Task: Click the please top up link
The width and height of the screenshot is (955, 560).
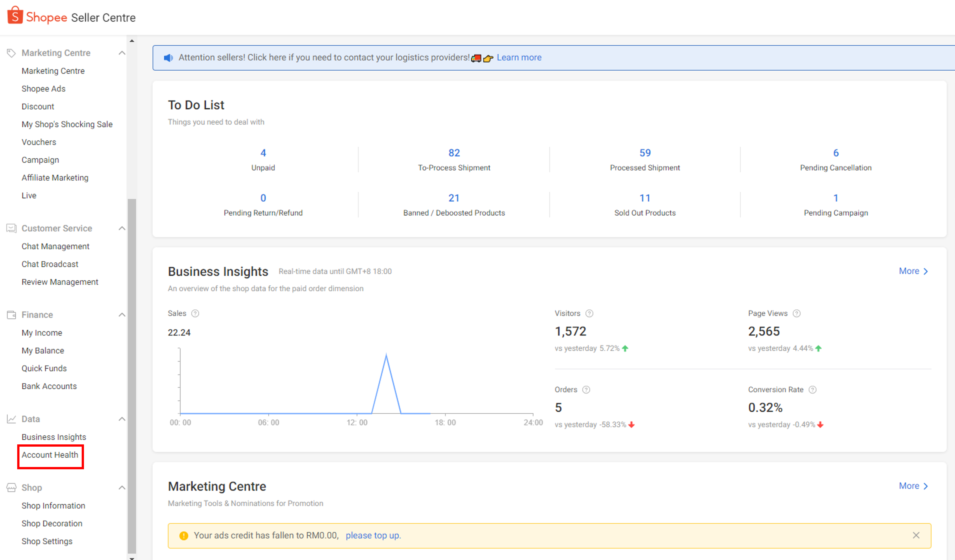Action: (372, 535)
